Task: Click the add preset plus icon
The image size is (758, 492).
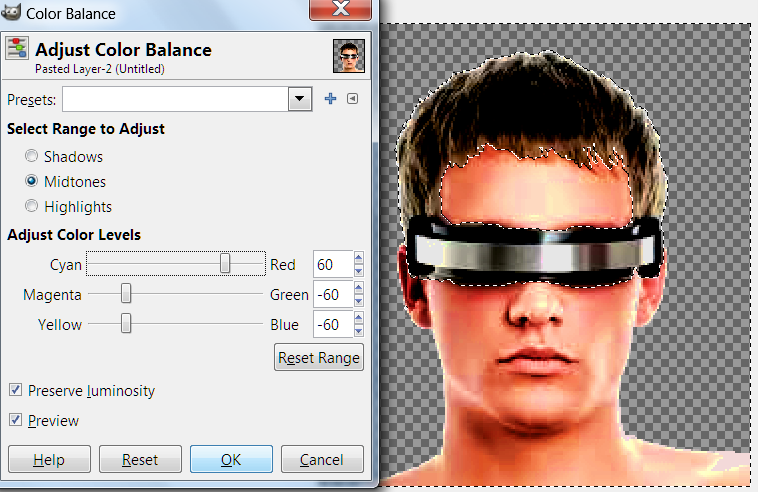Action: click(331, 99)
